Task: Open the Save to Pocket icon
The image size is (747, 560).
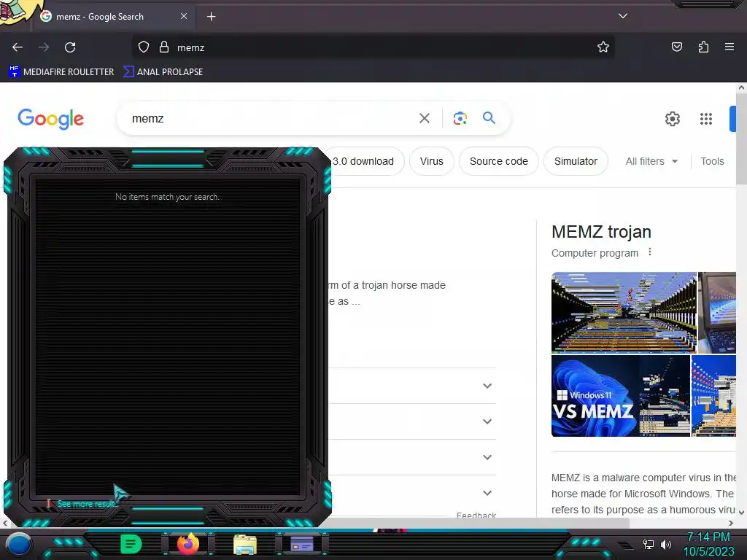Action: (x=677, y=47)
